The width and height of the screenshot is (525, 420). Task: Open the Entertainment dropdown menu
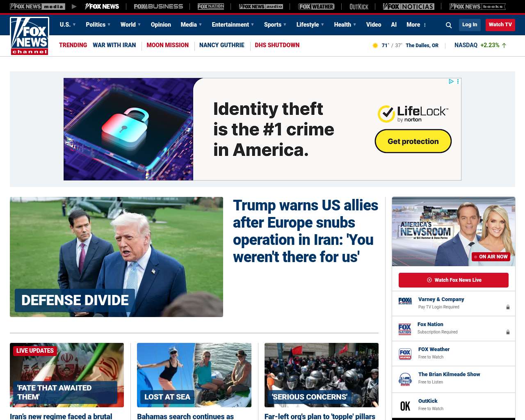pos(233,25)
